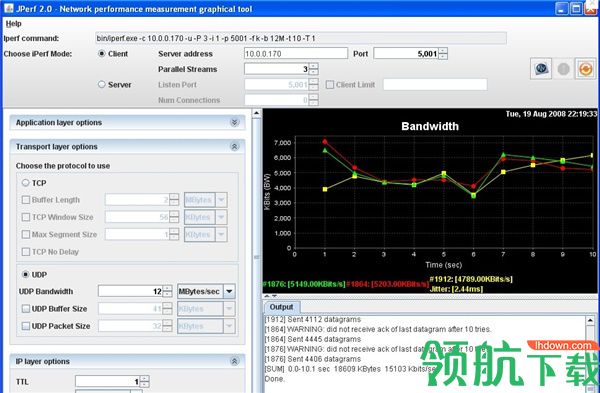
Task: Click the Bandwidth chart title
Action: pos(430,126)
